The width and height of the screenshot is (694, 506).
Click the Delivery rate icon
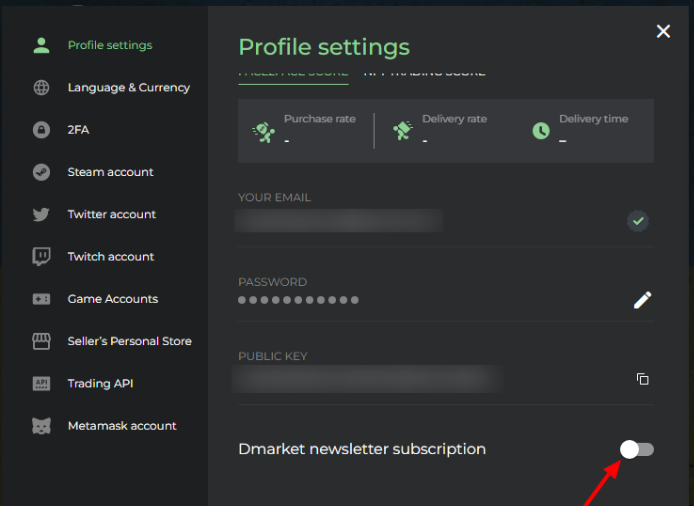coord(403,131)
